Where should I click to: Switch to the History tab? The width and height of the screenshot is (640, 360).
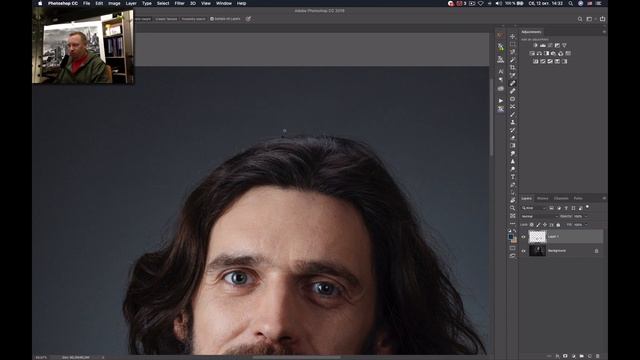(x=542, y=198)
